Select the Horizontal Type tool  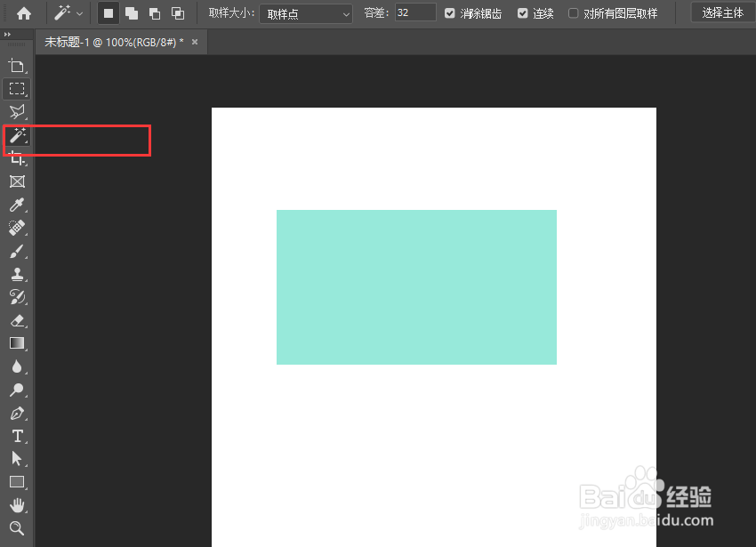tap(18, 436)
